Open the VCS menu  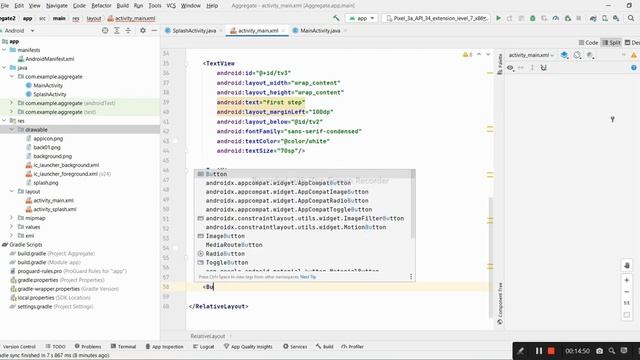tap(171, 6)
